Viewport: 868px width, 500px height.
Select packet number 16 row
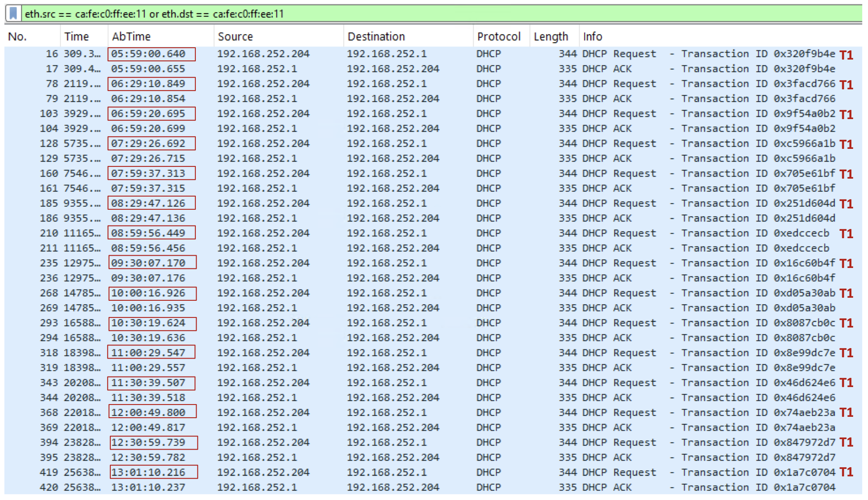pyautogui.click(x=433, y=54)
